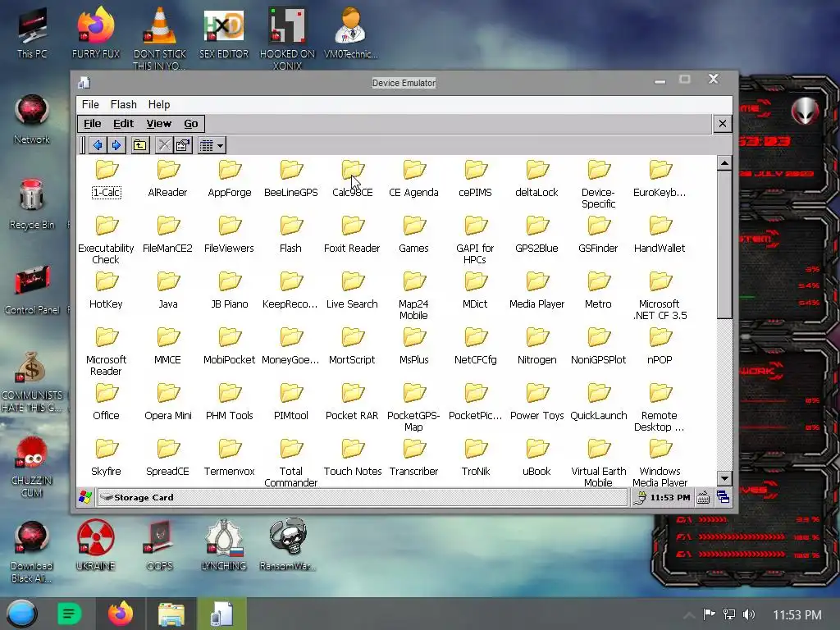Select the deltaLock folder

click(x=536, y=180)
